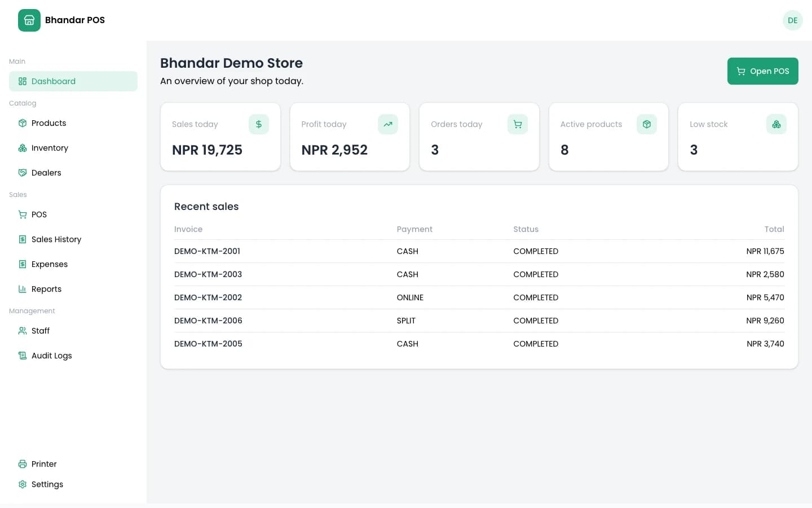
Task: Click the NPR 9,260 total
Action: coord(765,321)
